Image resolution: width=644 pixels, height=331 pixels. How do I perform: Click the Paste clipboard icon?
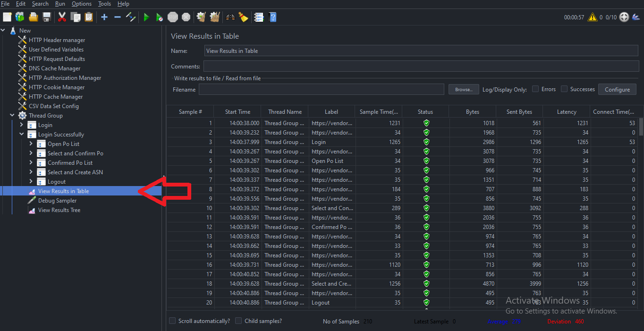click(89, 17)
